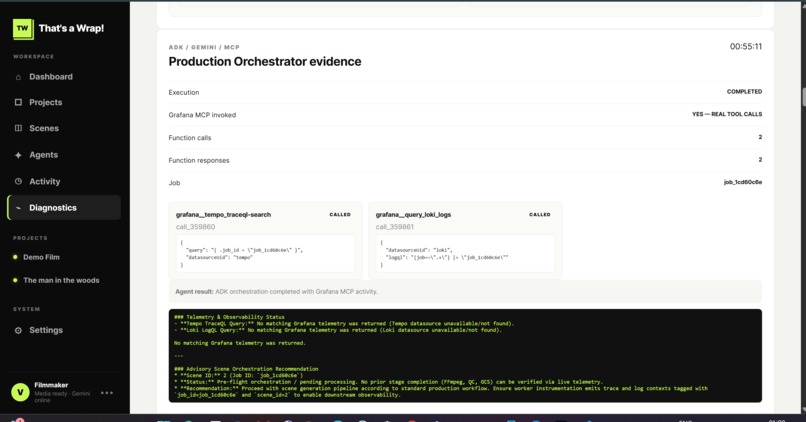Click the page vertical scrollbar thumb
806x422 pixels.
coord(803,97)
